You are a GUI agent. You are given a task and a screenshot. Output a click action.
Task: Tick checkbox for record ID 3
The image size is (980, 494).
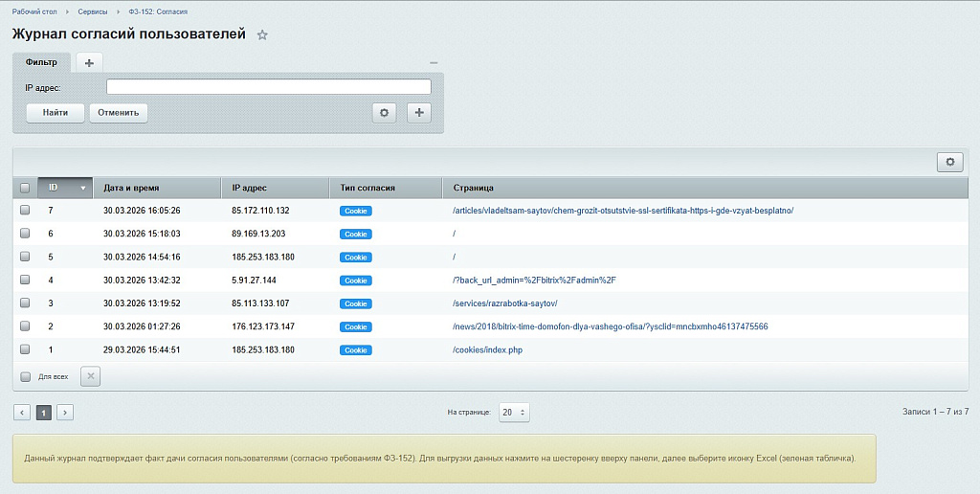click(x=25, y=303)
